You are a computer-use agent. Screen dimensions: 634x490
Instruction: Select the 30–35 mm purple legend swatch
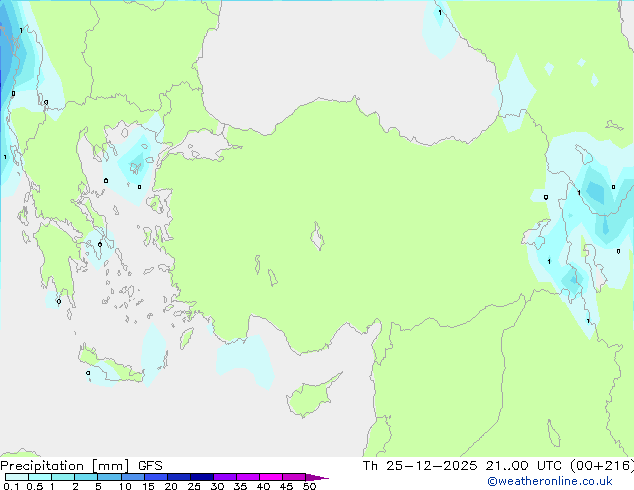(225, 477)
